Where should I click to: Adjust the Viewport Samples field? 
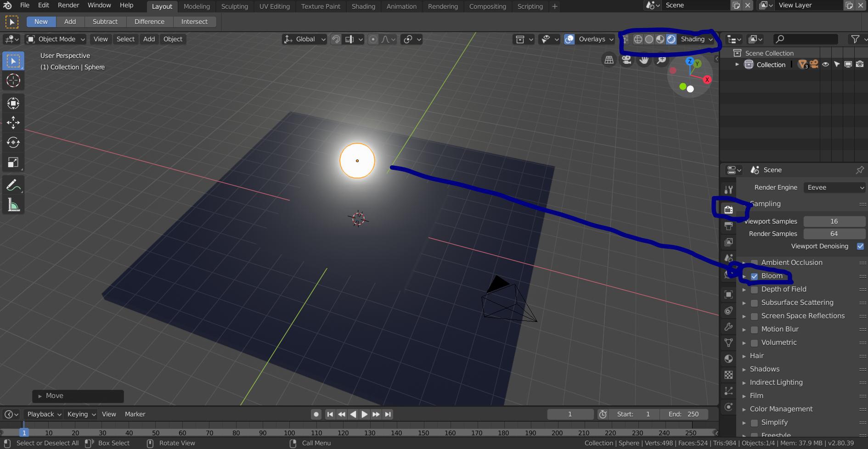(834, 221)
